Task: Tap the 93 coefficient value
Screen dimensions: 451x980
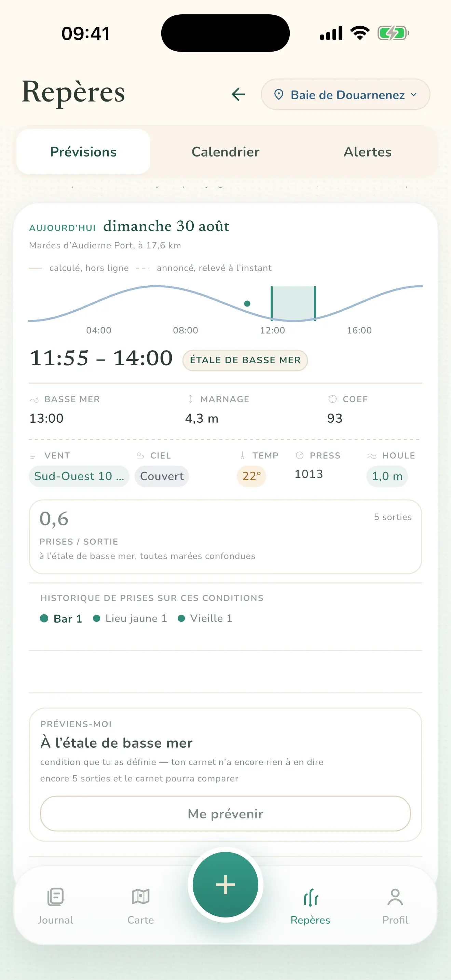Action: (334, 418)
